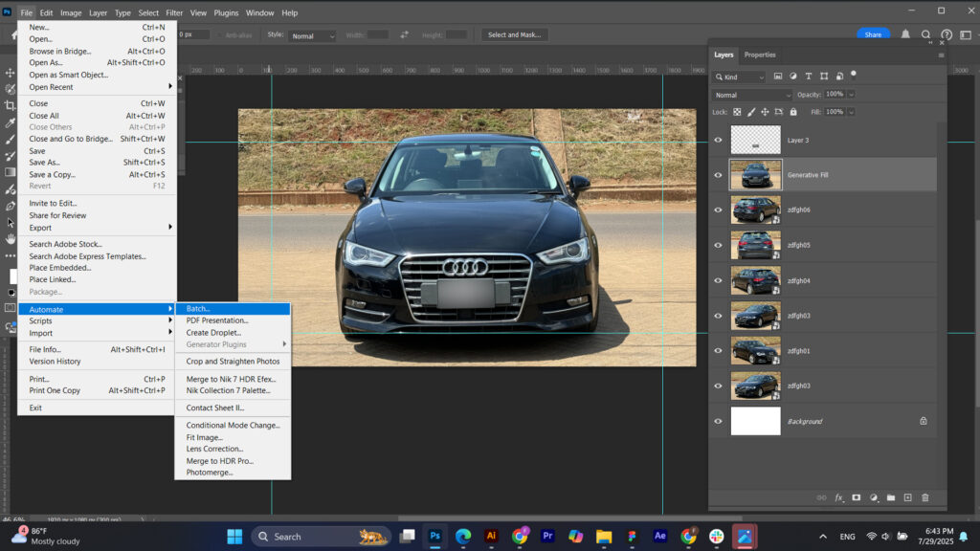
Task: Select the Move tool
Action: (10, 73)
